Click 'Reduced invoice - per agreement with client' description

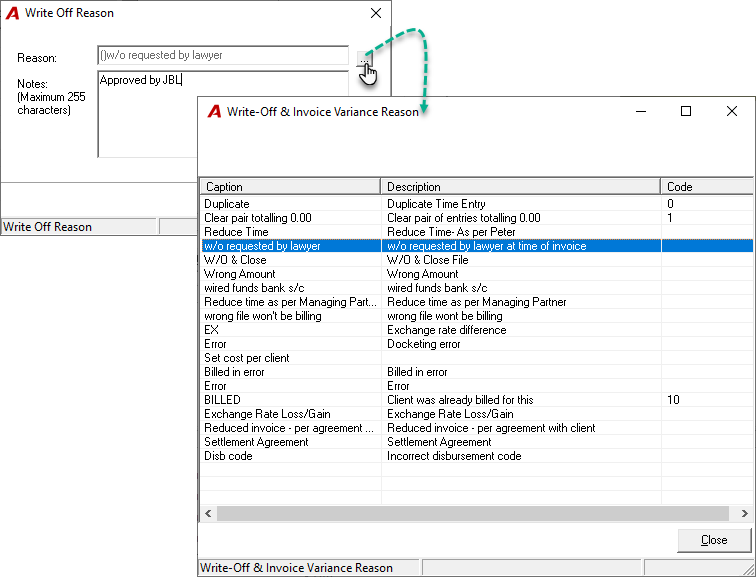tap(491, 428)
